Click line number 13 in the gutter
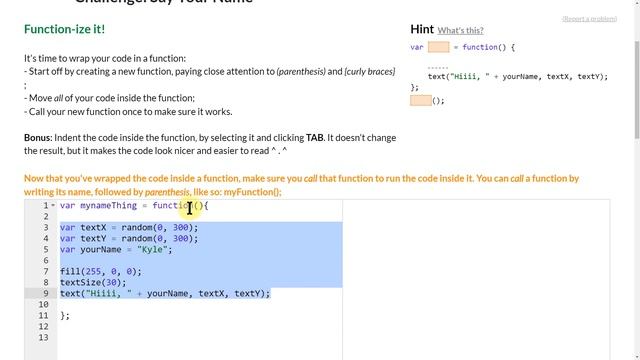The height and width of the screenshot is (360, 640). (43, 338)
